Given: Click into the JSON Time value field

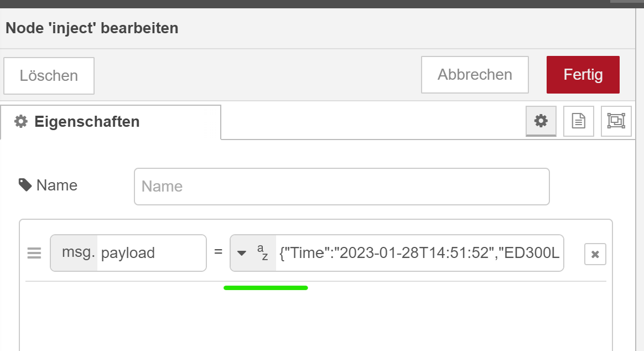Looking at the screenshot, I should (x=419, y=253).
